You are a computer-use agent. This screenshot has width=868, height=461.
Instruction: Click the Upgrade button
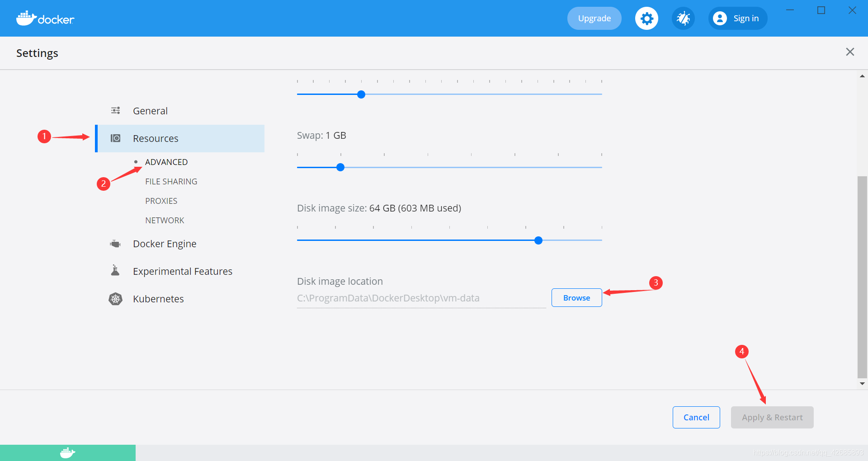click(594, 19)
